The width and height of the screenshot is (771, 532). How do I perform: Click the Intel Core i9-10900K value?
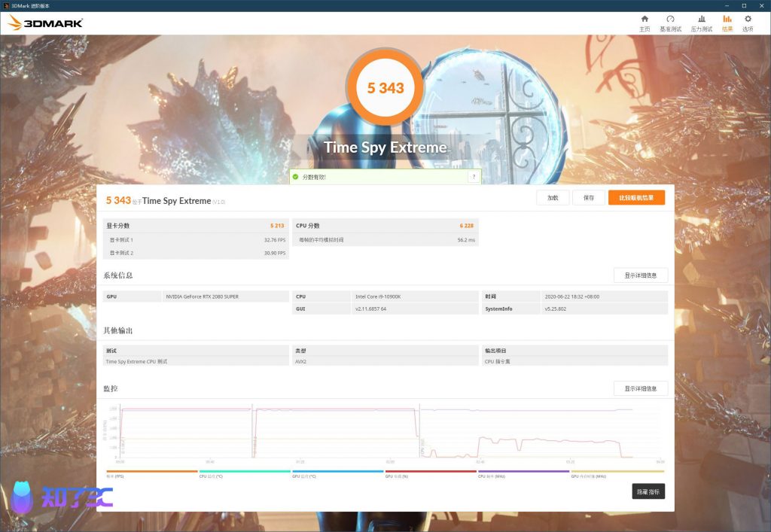[378, 296]
